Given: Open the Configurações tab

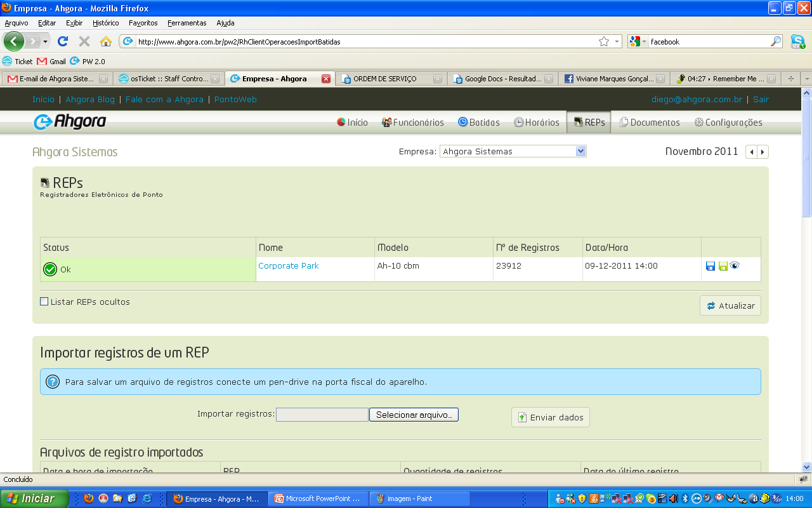Looking at the screenshot, I should [728, 123].
